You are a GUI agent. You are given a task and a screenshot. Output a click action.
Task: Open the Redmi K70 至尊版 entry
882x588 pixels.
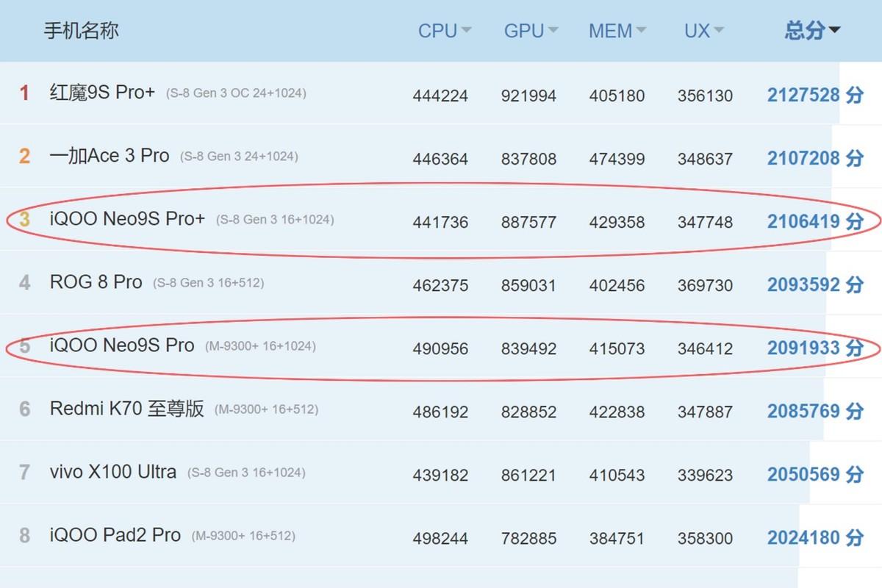pos(126,409)
